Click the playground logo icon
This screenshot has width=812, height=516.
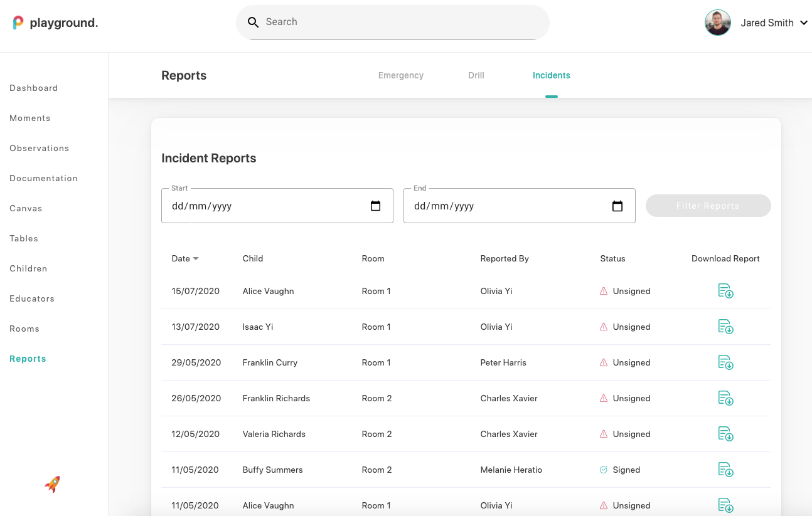click(x=18, y=23)
